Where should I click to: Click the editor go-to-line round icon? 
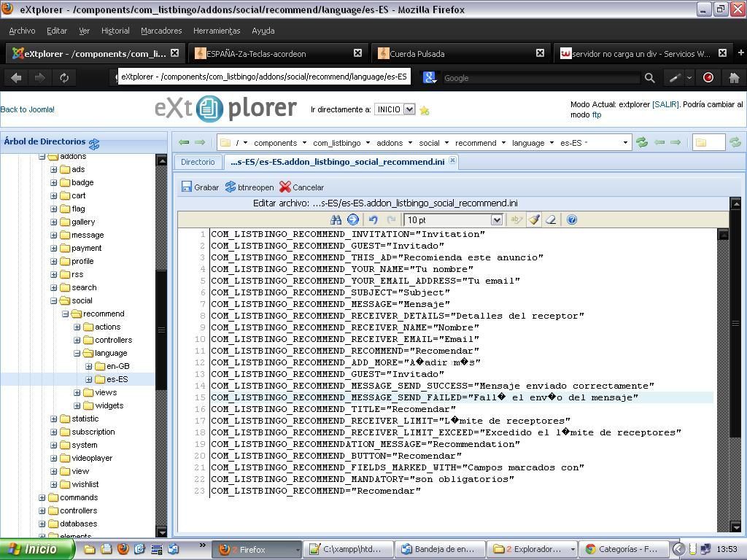[353, 219]
